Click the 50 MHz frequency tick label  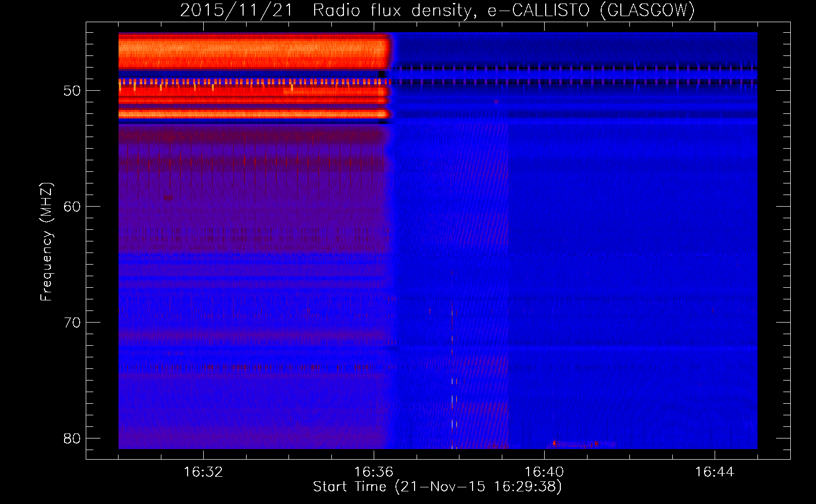tap(72, 91)
